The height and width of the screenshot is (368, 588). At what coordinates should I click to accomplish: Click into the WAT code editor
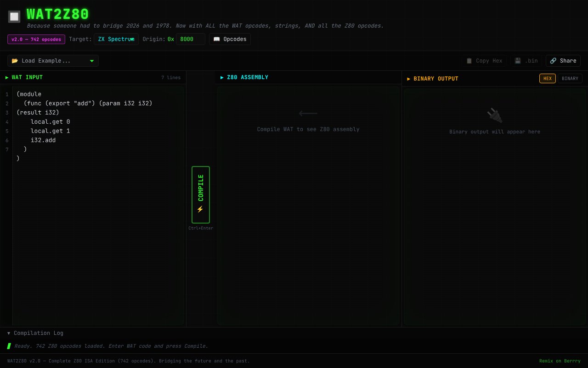click(99, 206)
